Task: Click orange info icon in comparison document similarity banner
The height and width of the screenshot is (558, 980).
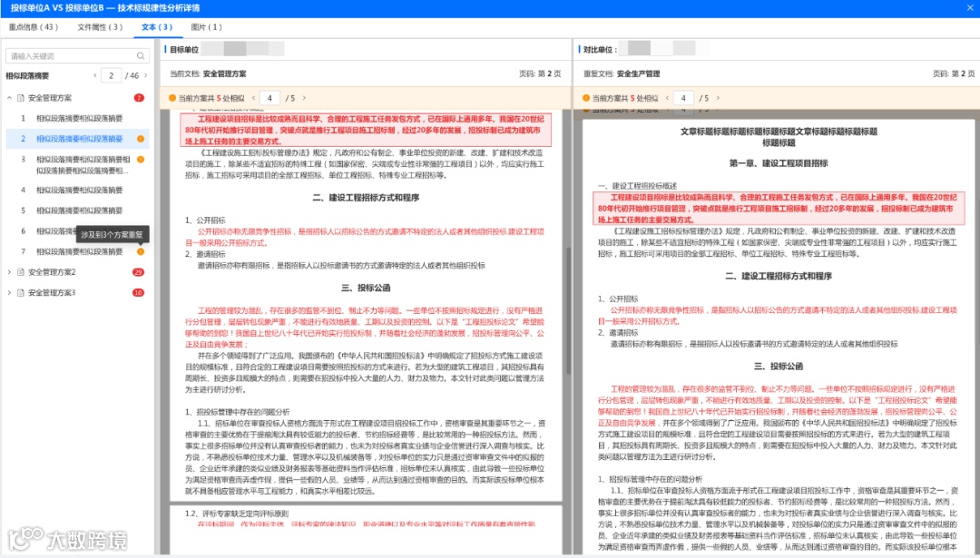Action: (585, 98)
